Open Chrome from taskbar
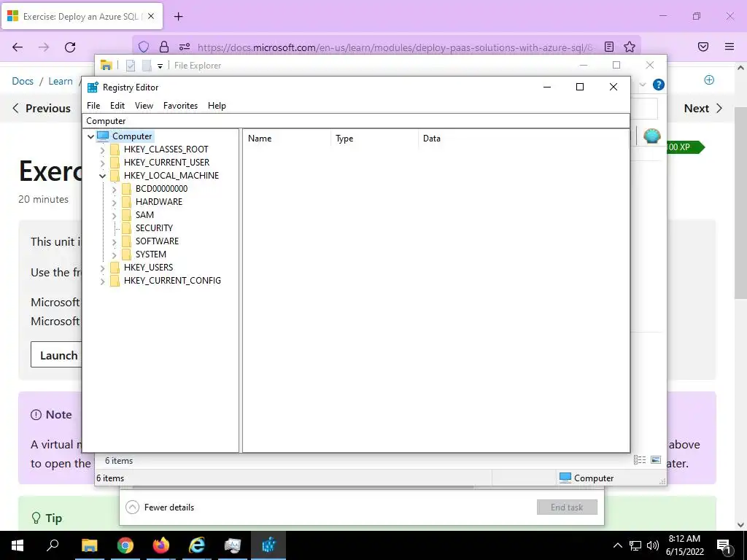 [x=125, y=545]
